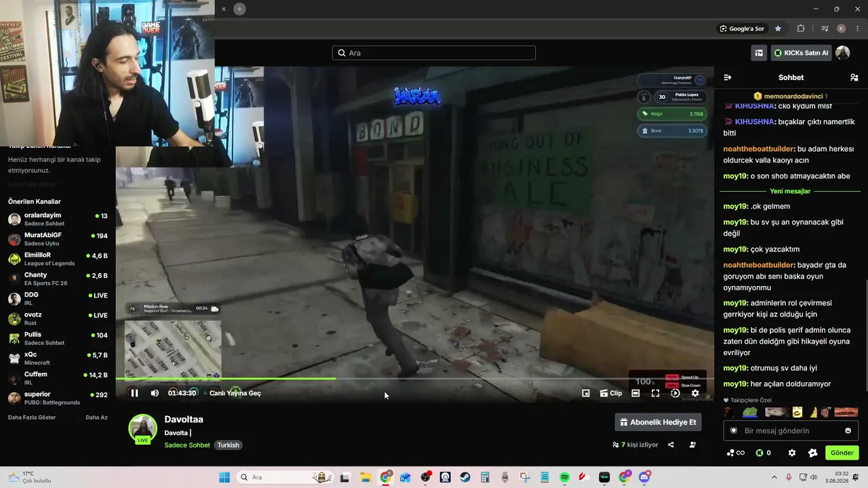Screen dimensions: 868x488
Task: Share the stream via share icon
Action: point(671,445)
